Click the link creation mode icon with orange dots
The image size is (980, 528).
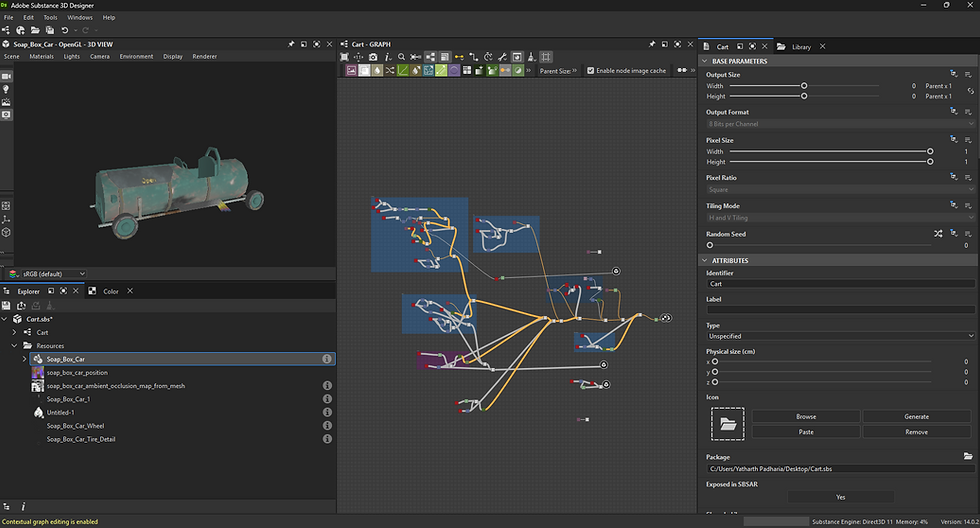pos(459,57)
